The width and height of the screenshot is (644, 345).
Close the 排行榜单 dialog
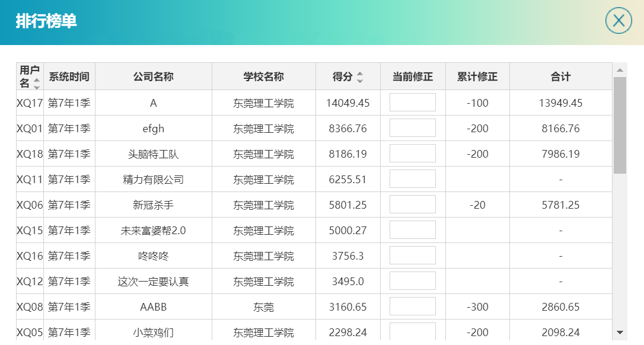click(619, 21)
